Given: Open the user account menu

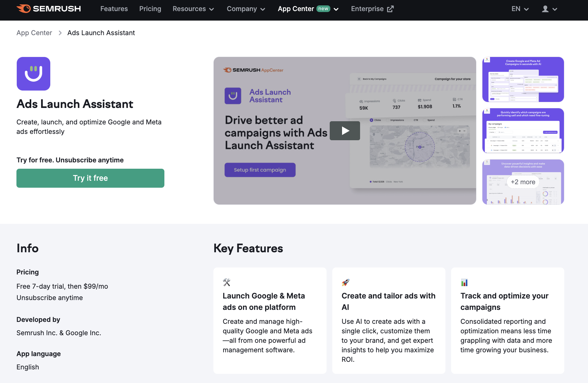Looking at the screenshot, I should pos(549,9).
